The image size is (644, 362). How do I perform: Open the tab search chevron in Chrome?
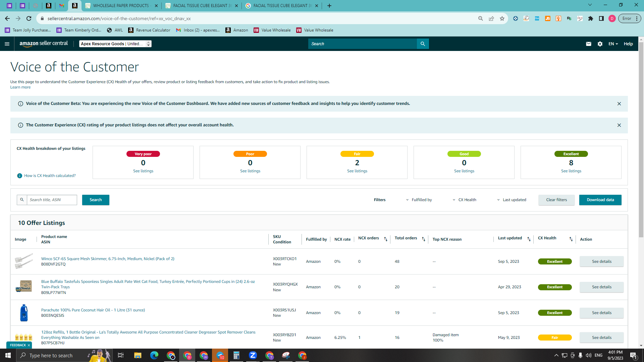click(x=590, y=5)
